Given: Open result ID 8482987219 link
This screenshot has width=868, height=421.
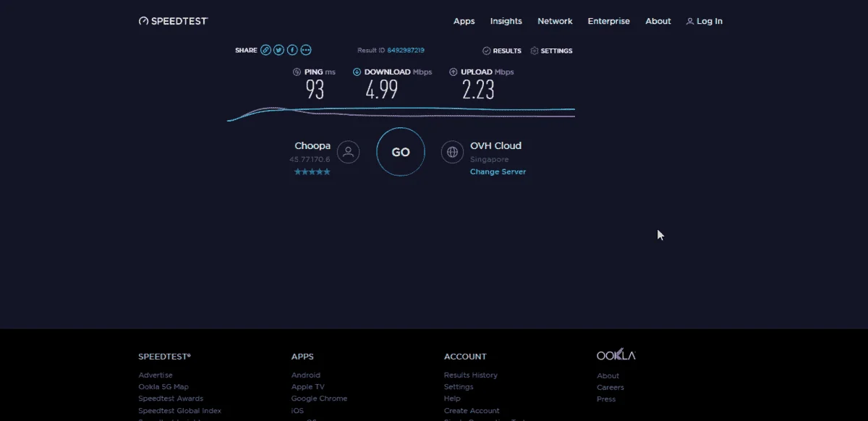Looking at the screenshot, I should click(x=406, y=50).
